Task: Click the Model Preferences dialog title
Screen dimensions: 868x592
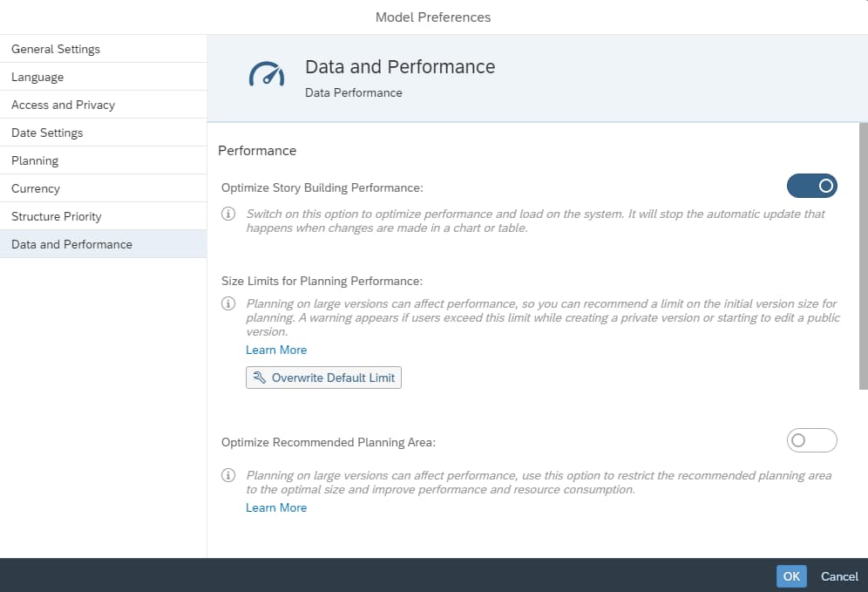Action: 433,17
